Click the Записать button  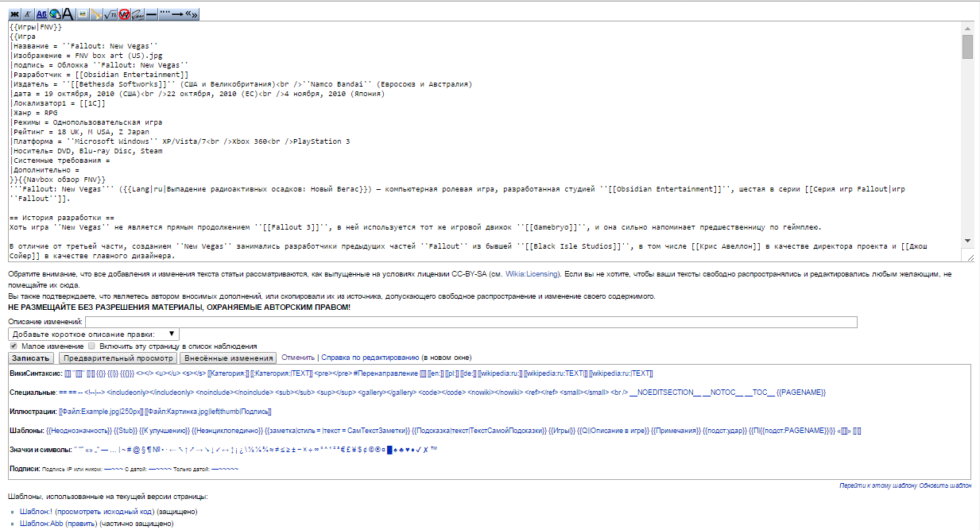[x=31, y=358]
